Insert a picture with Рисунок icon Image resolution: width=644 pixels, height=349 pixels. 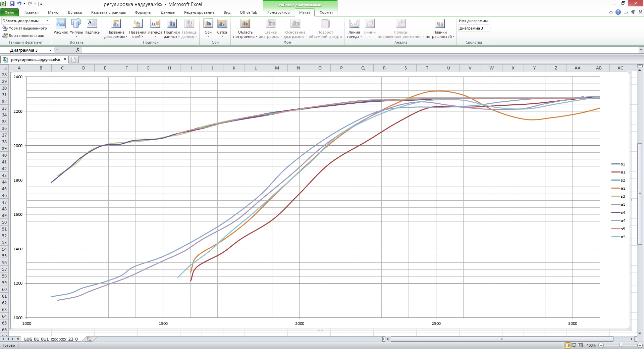point(61,27)
